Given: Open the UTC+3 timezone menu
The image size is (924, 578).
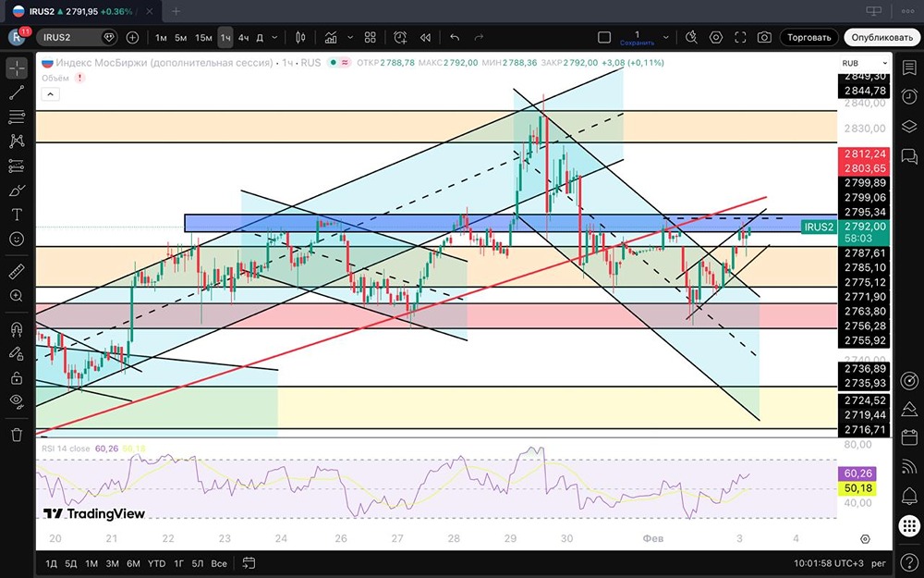Looking at the screenshot, I should click(828, 563).
